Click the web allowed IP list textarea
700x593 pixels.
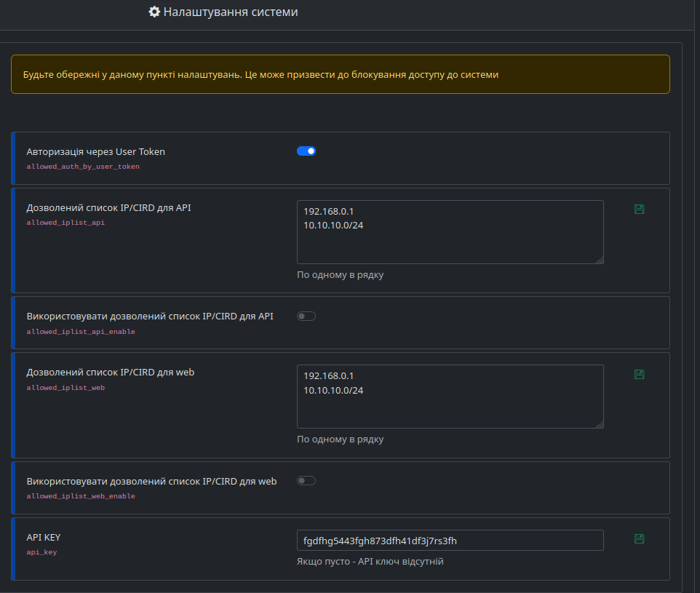pos(450,397)
